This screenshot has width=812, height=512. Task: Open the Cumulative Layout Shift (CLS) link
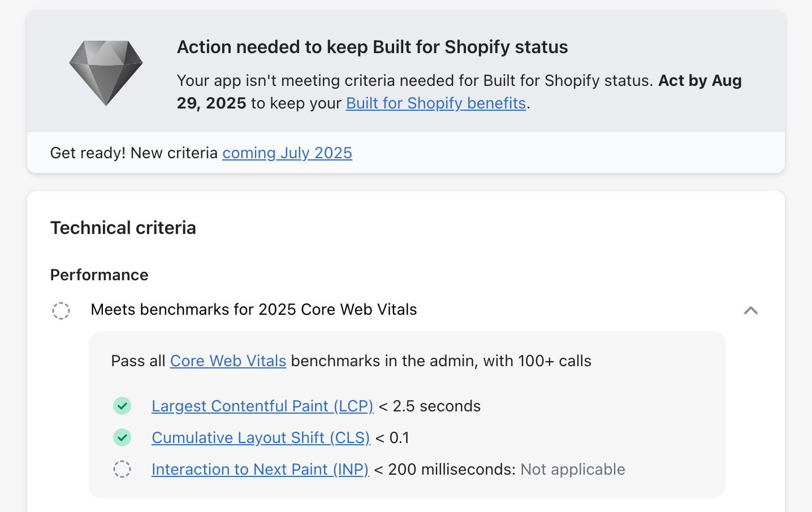click(x=261, y=438)
